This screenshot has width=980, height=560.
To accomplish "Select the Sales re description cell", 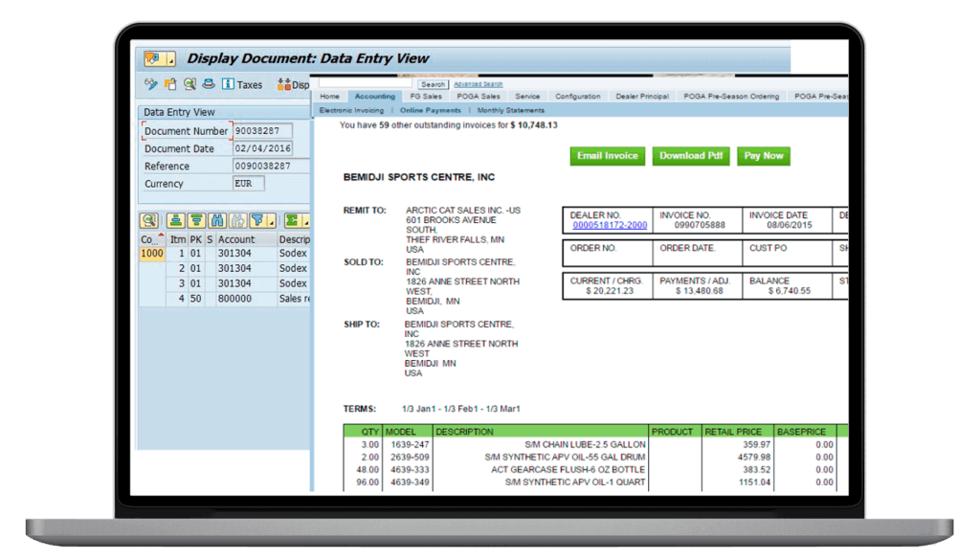I will [294, 299].
